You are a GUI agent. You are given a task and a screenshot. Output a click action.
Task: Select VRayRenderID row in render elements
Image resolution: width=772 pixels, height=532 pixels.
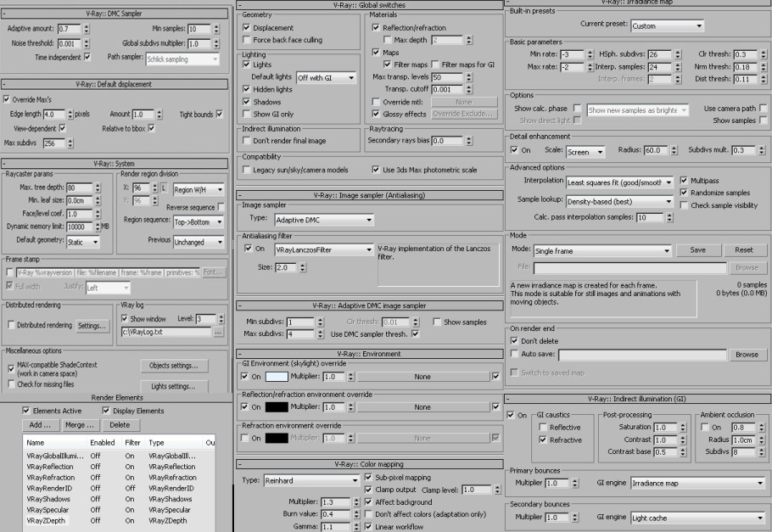coord(118,488)
